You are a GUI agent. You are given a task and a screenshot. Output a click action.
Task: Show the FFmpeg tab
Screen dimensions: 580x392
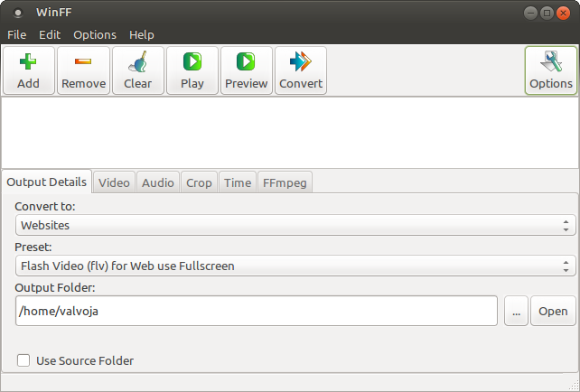pos(285,182)
